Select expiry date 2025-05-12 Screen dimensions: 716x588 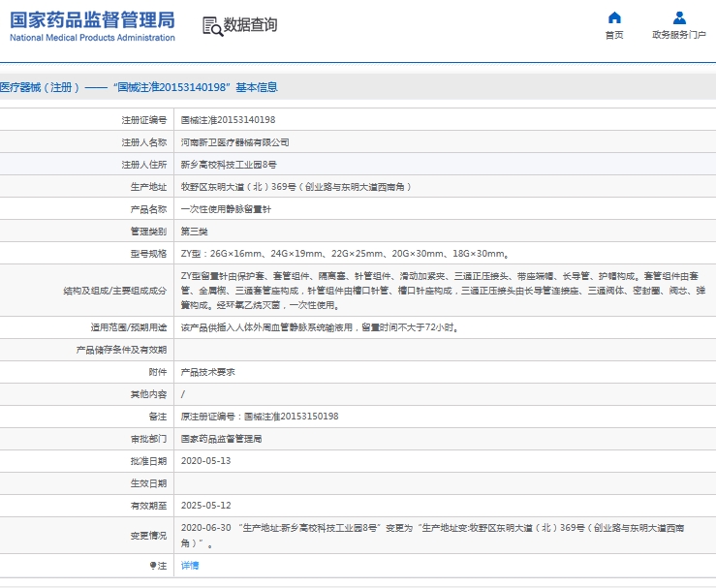coord(205,506)
